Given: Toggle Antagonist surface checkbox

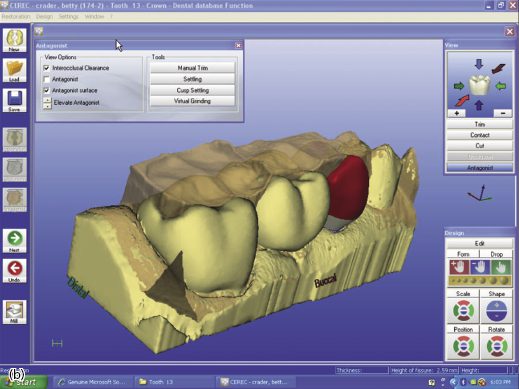Looking at the screenshot, I should tap(47, 90).
